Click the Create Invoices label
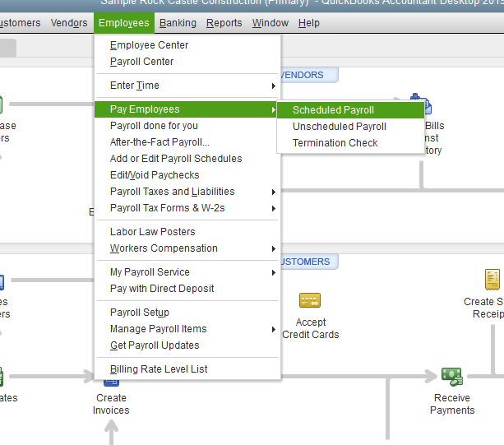The image size is (504, 445). [111, 404]
